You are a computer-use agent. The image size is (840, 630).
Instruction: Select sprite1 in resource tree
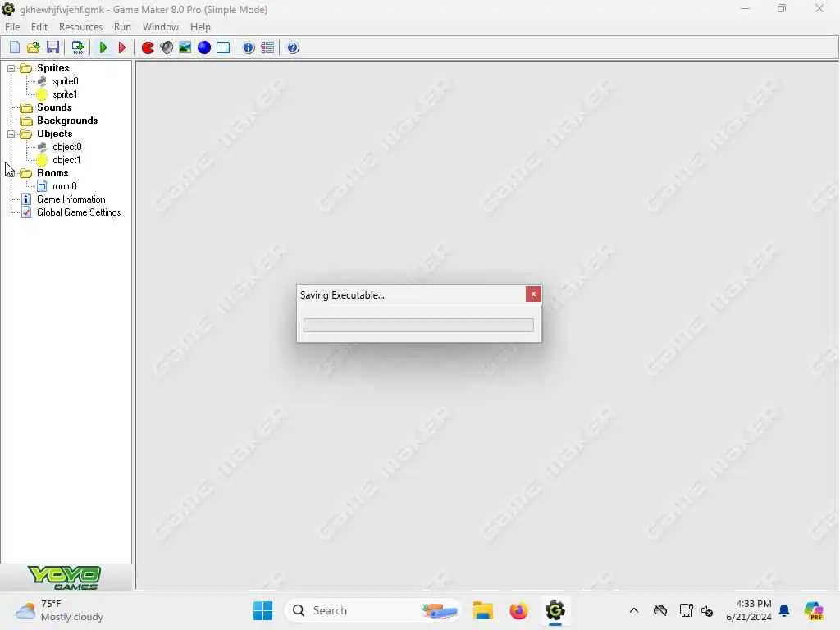coord(65,94)
